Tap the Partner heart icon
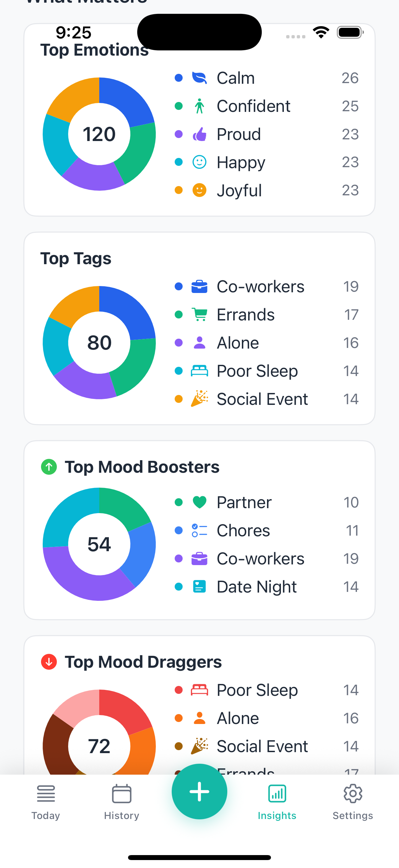This screenshot has width=399, height=868. pyautogui.click(x=199, y=502)
